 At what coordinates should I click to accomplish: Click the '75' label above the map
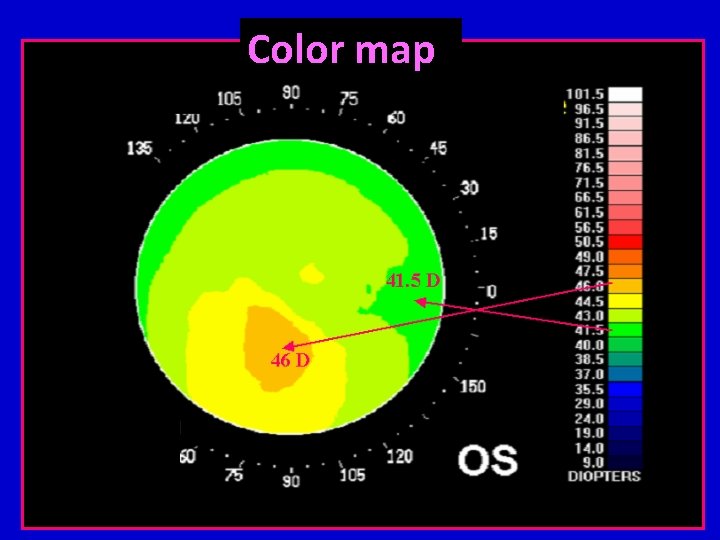coord(349,99)
